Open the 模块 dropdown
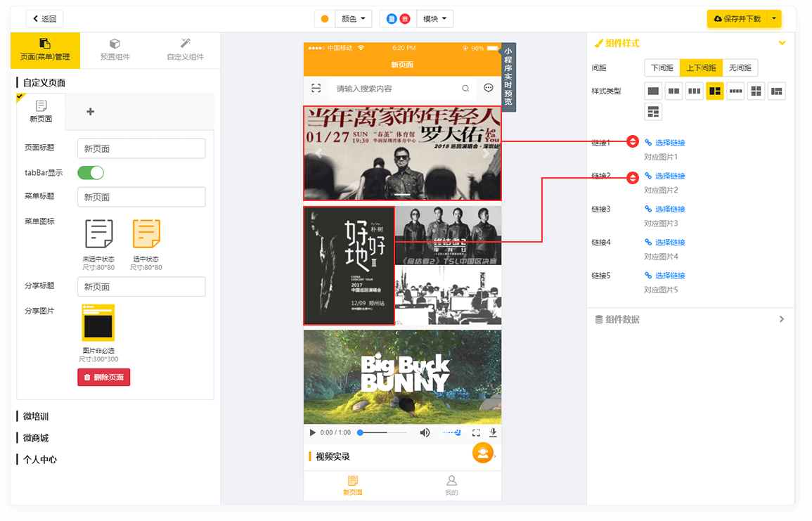Viewport: 812px width, 521px height. pyautogui.click(x=434, y=19)
